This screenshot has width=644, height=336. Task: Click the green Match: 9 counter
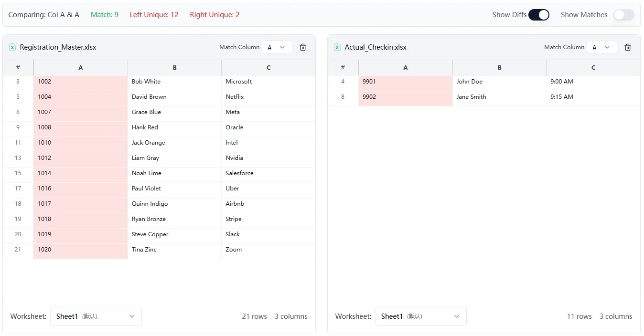pyautogui.click(x=105, y=15)
